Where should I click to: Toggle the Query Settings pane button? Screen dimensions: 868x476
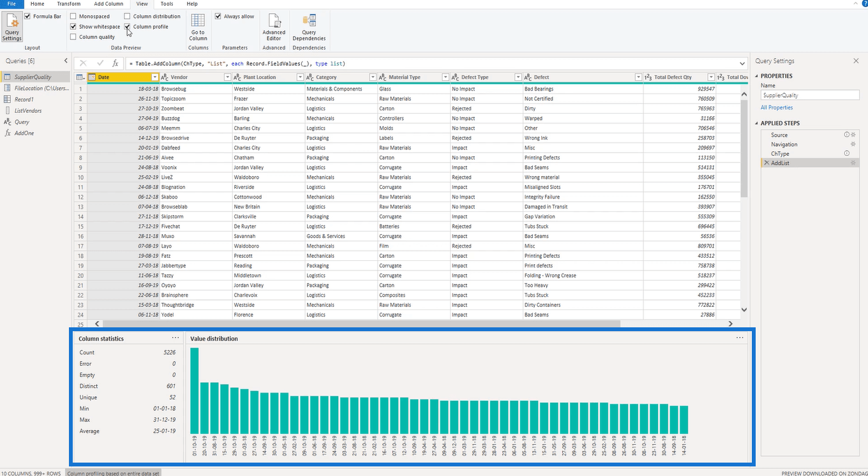coord(11,27)
